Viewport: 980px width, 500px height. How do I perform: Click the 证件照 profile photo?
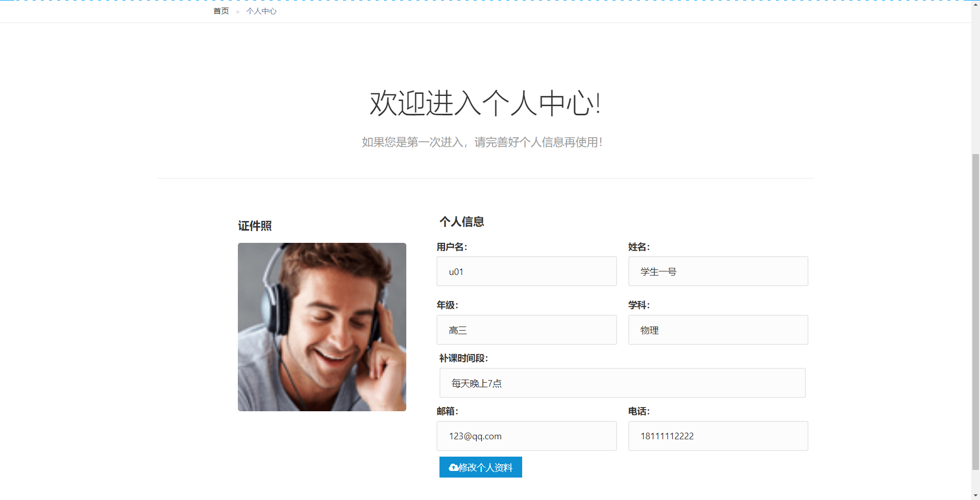point(322,327)
